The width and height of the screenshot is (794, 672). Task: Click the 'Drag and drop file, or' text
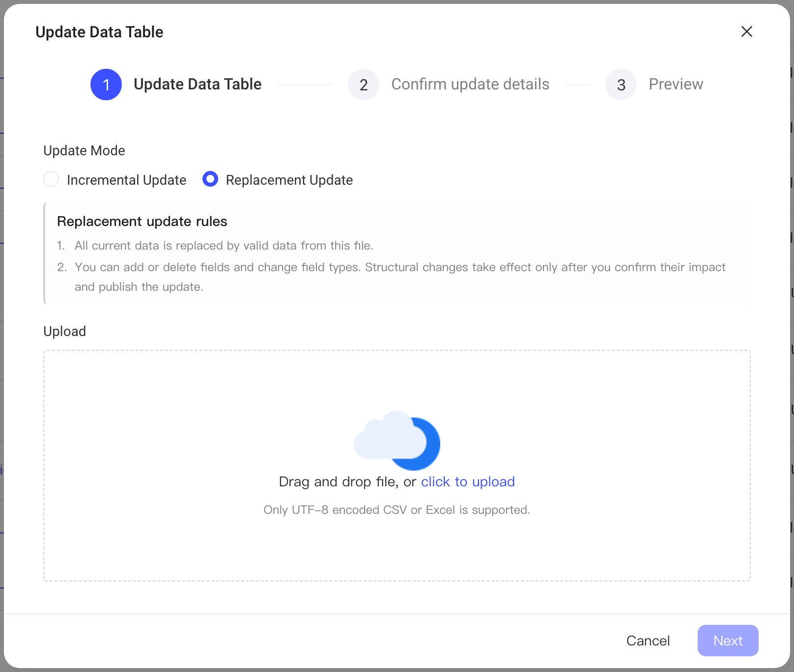[x=347, y=481]
